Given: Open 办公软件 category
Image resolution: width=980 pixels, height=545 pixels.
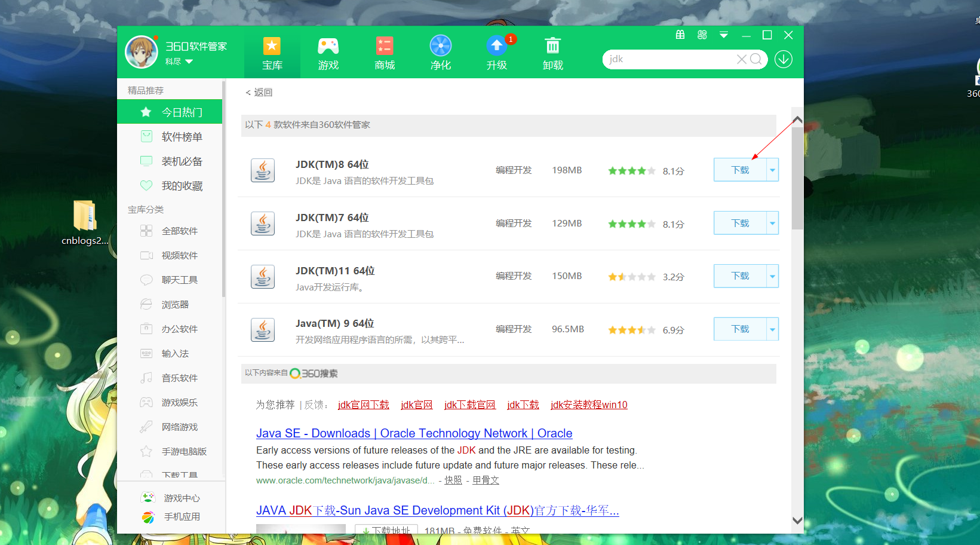Looking at the screenshot, I should pos(170,329).
